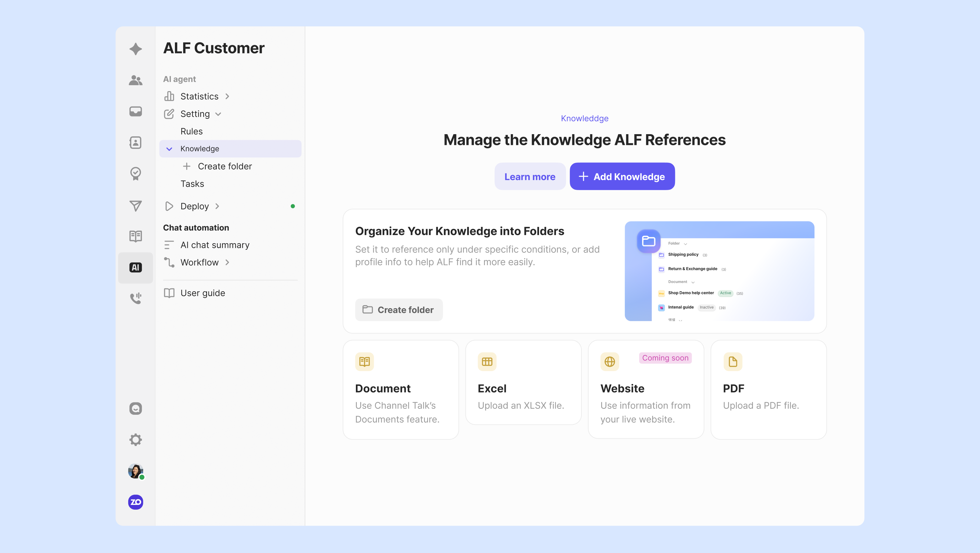Open the settings gear icon in sidebar
The image size is (980, 553).
(x=135, y=440)
